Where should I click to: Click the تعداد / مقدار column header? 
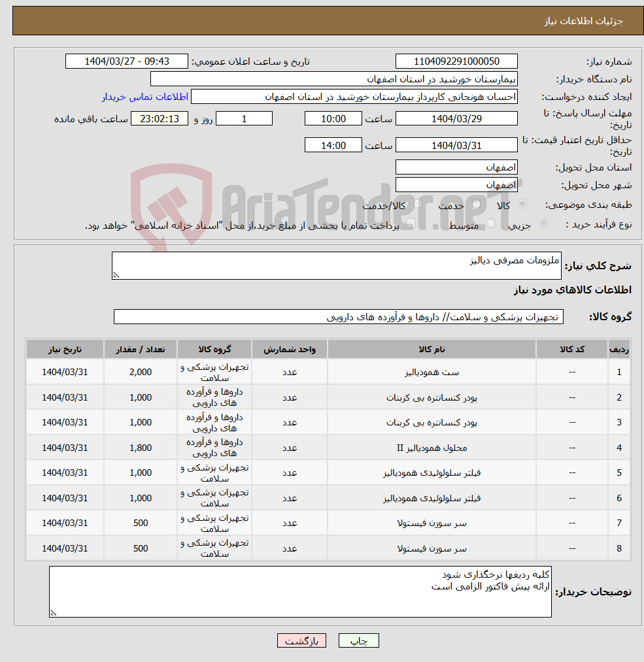coord(141,349)
